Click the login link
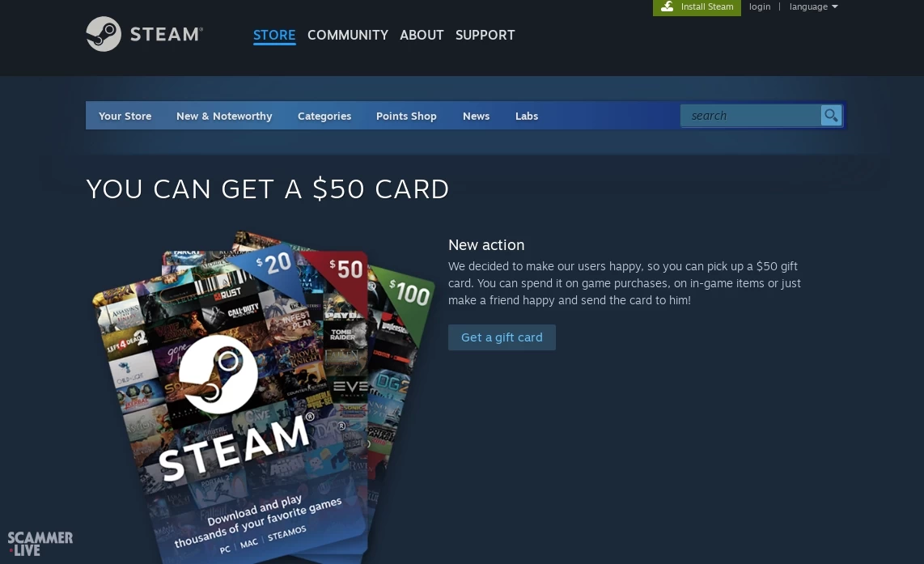Screen dimensions: 924x564 (759, 6)
